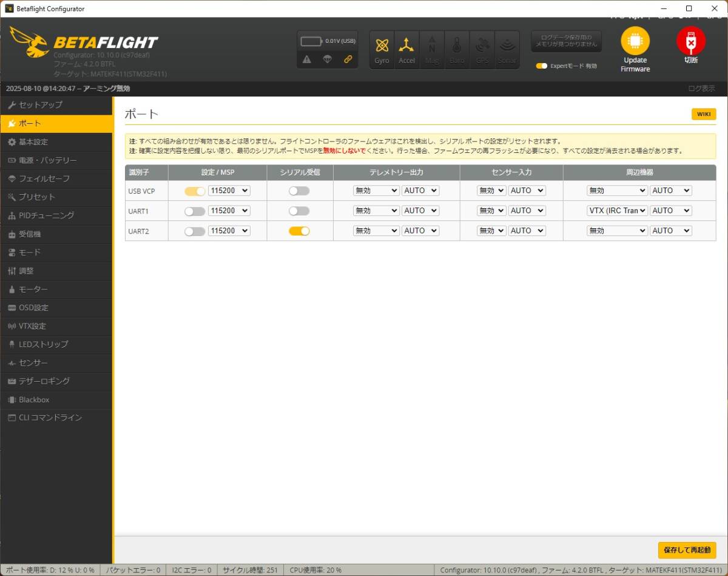Click 保存して再起動 button
Viewport: 728px width, 576px height.
coord(687,551)
